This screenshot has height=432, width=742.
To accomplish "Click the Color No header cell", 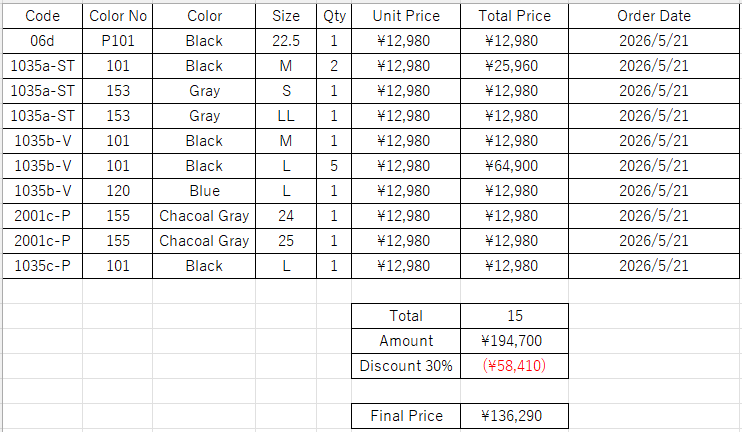I will 117,16.
